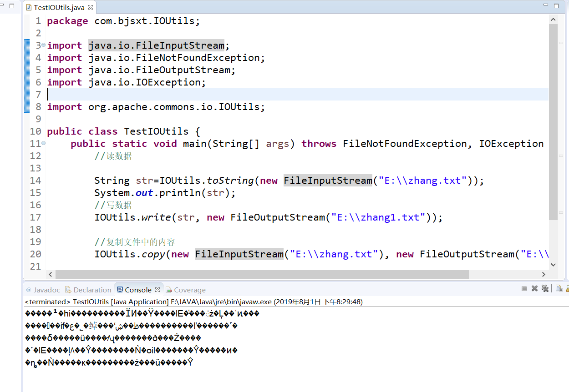The width and height of the screenshot is (569, 392).
Task: Click the editor vertical scrollbar thumb
Action: pyautogui.click(x=553, y=122)
